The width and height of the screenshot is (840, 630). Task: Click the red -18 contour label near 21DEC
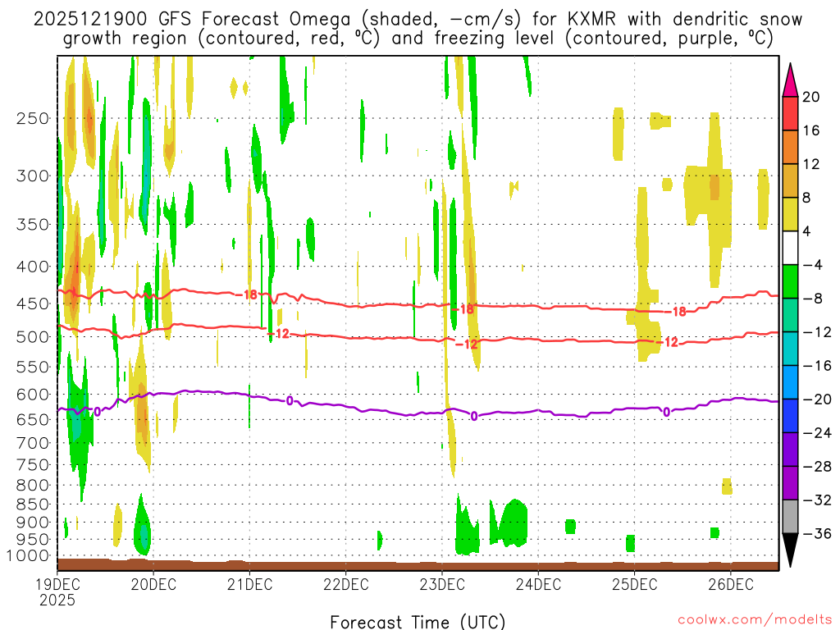pyautogui.click(x=246, y=294)
